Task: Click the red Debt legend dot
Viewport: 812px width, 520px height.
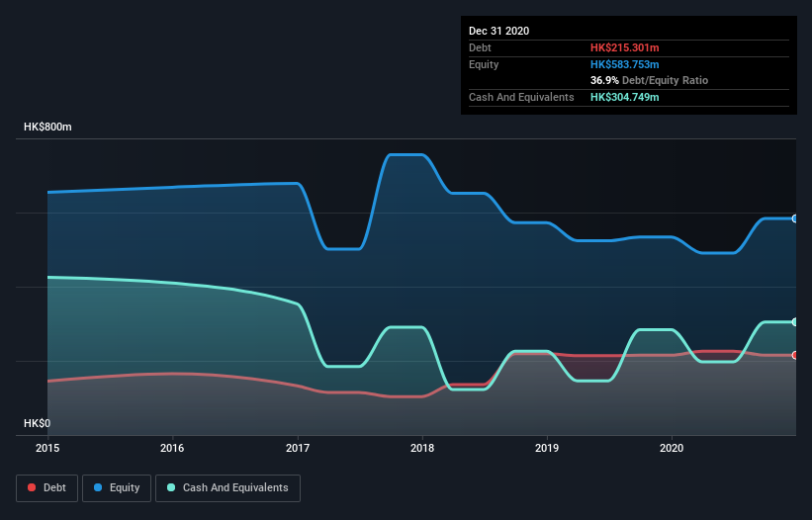Action: pos(32,487)
